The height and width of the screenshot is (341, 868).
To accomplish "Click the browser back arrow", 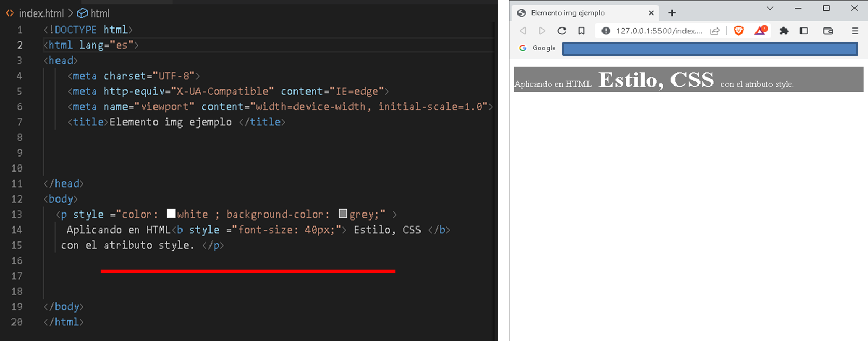I will 523,31.
